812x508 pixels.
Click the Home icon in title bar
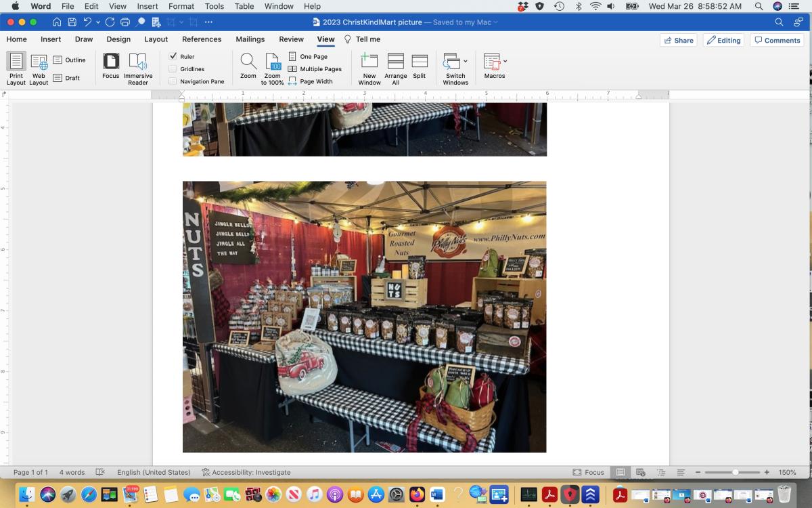pyautogui.click(x=57, y=22)
